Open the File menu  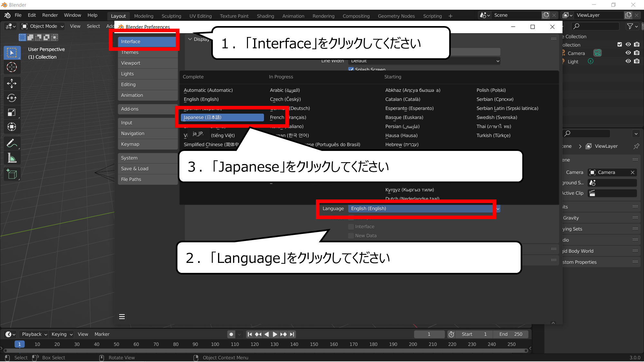pos(18,15)
